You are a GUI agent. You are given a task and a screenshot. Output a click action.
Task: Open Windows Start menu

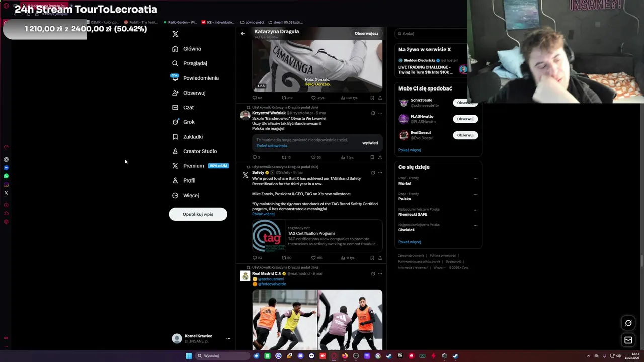(189, 356)
